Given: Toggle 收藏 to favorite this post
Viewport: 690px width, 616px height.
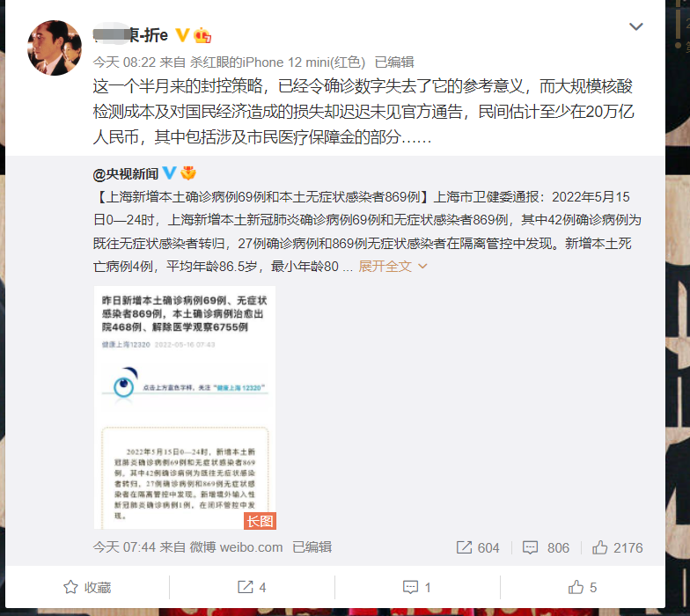Looking at the screenshot, I should pyautogui.click(x=87, y=587).
